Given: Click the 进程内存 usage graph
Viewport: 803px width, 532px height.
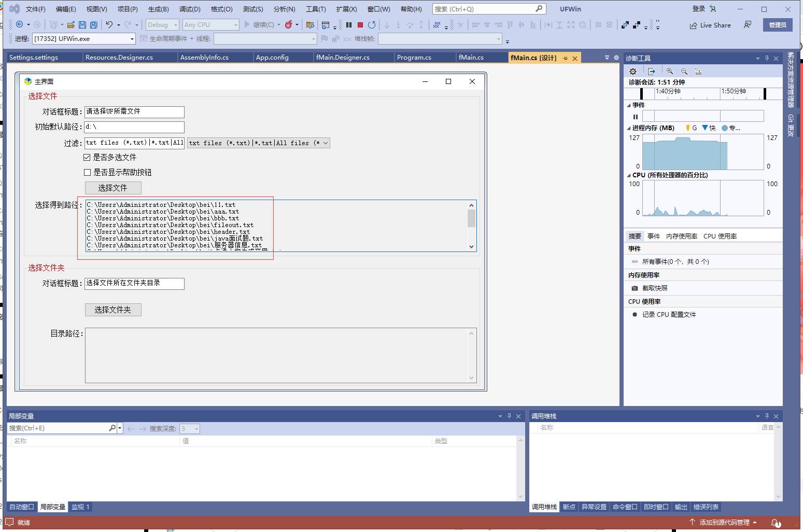Looking at the screenshot, I should click(x=703, y=151).
